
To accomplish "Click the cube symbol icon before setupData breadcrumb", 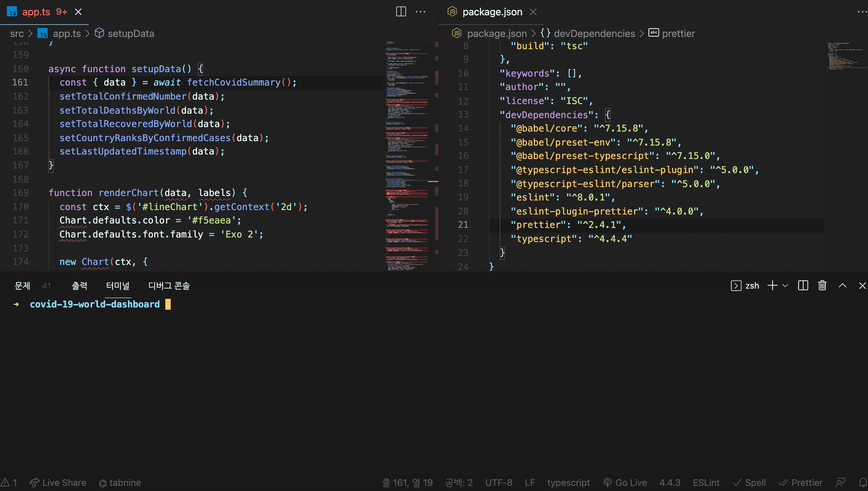I will pos(99,33).
